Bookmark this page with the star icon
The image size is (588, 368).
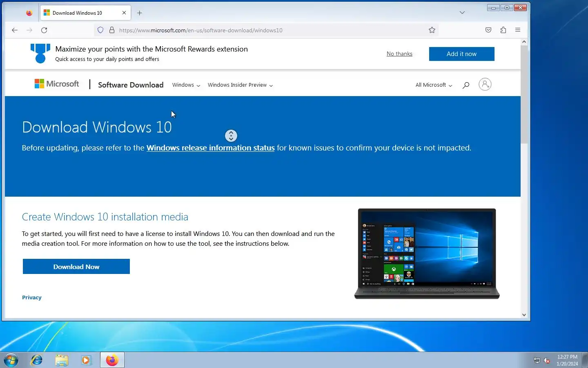[x=432, y=30]
